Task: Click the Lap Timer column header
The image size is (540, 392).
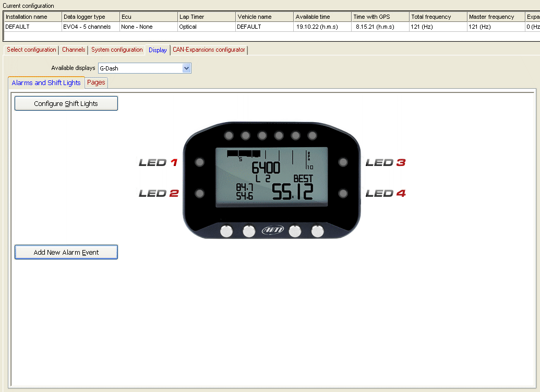Action: click(207, 17)
